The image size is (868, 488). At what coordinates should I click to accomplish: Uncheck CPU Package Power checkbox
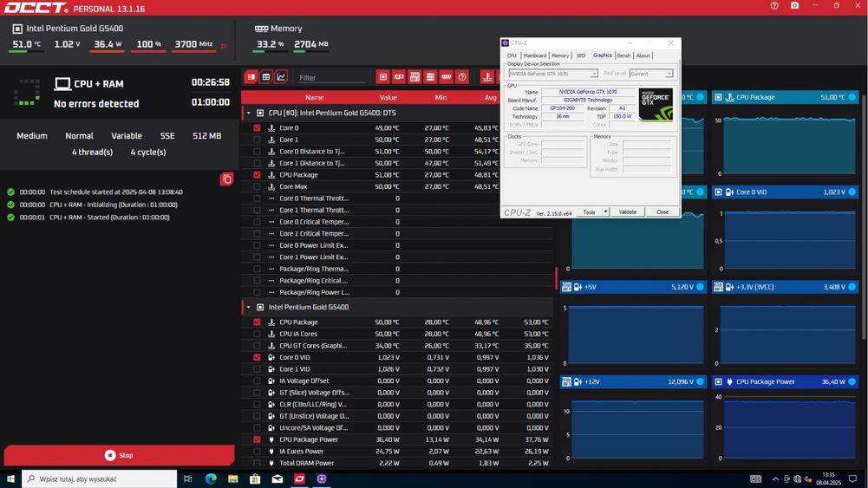257,439
